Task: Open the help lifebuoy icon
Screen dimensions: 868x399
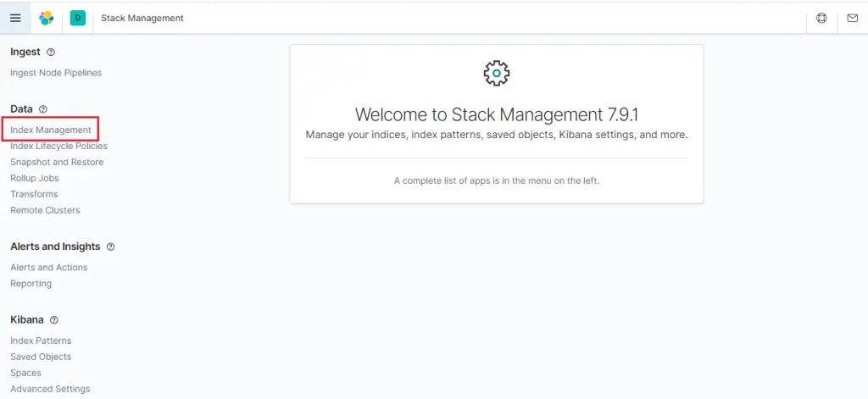Action: coord(821,19)
